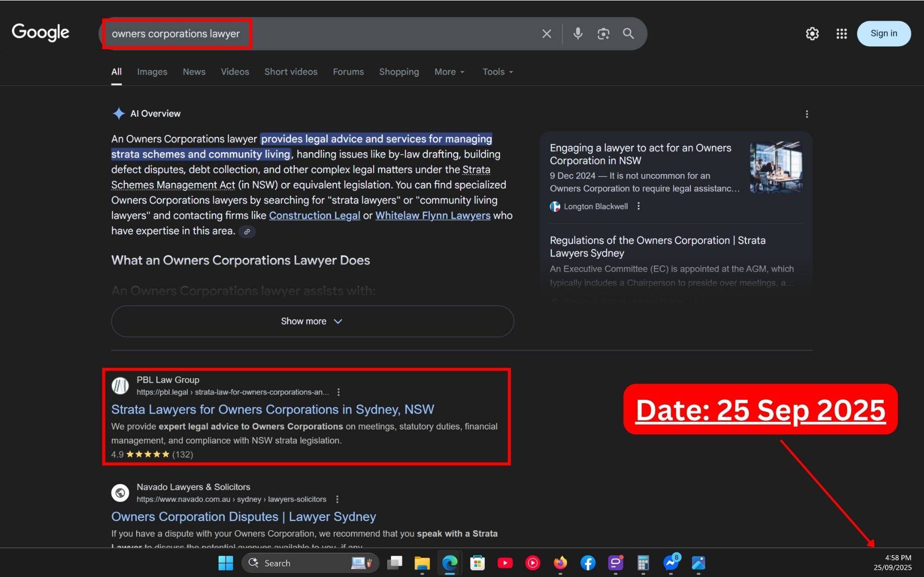Clear the search box with the X icon
This screenshot has width=924, height=577.
click(x=546, y=34)
